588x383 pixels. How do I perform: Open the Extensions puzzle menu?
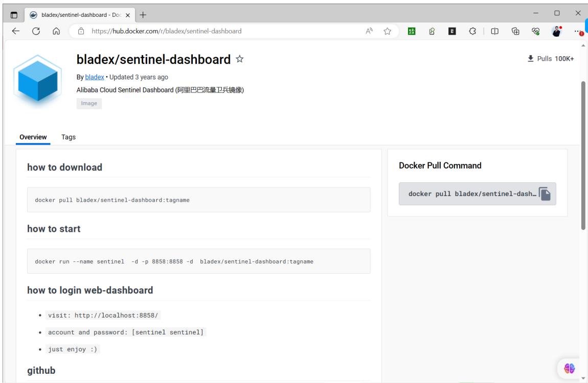pos(472,31)
